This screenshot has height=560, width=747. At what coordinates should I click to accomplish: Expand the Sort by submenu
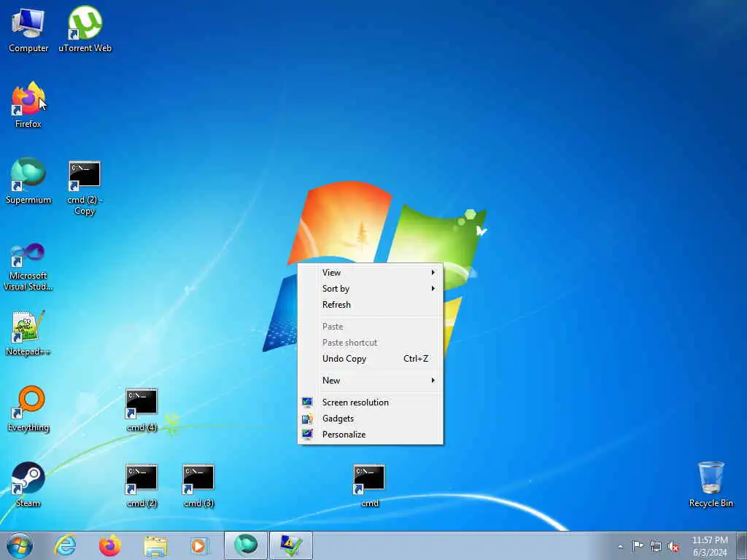click(x=370, y=289)
